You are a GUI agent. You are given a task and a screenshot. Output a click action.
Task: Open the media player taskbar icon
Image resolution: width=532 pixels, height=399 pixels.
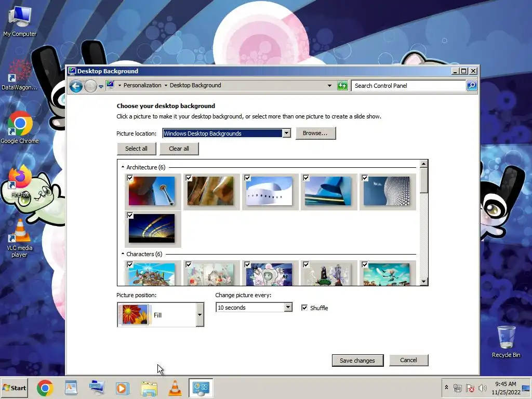click(123, 388)
